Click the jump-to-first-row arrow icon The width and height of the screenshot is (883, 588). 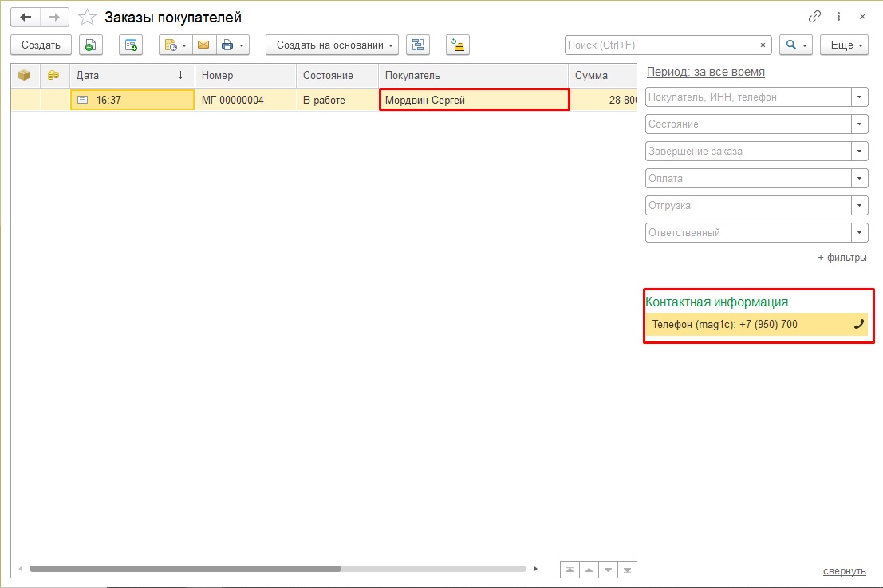[x=570, y=570]
